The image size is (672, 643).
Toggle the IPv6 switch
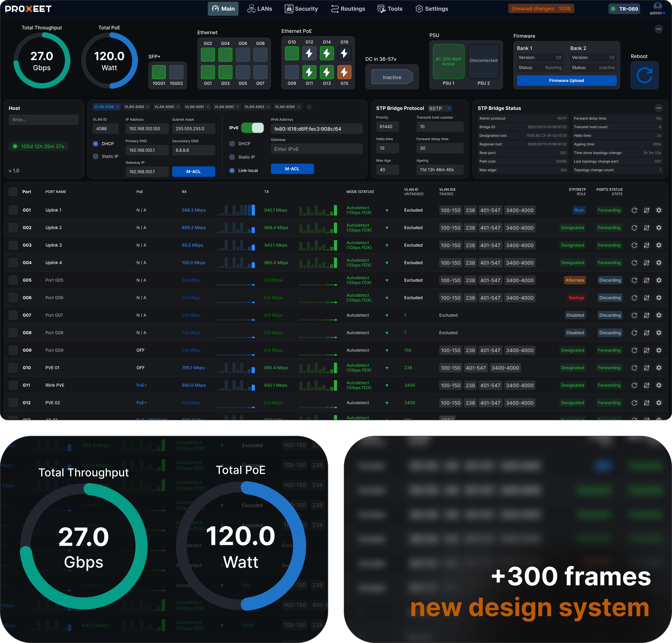coord(252,128)
